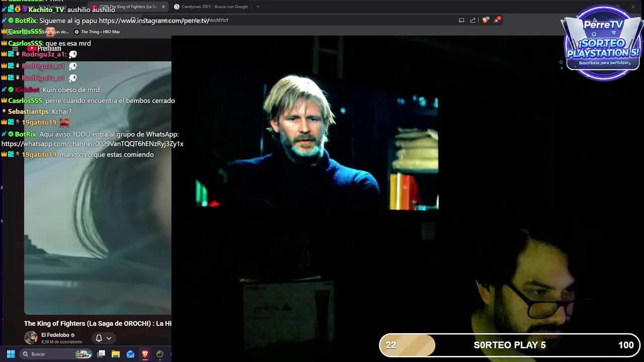The image size is (644, 362).
Task: Click the share page icon in address bar
Action: click(473, 20)
